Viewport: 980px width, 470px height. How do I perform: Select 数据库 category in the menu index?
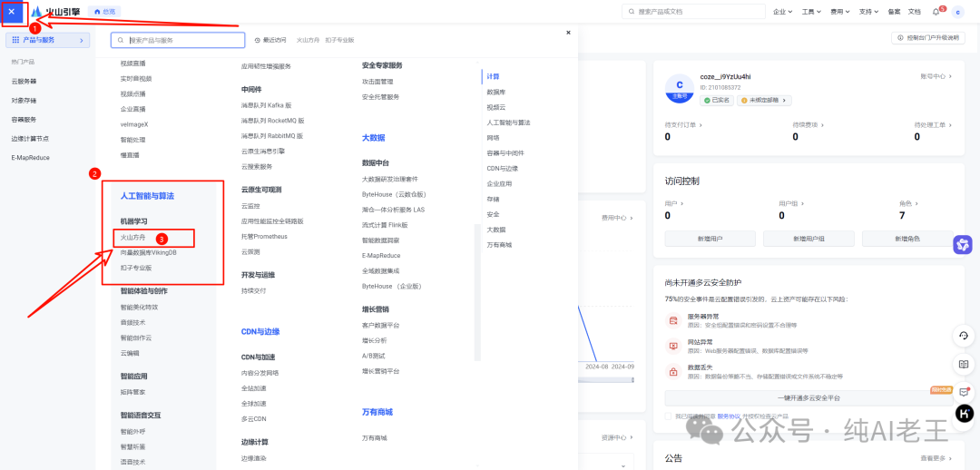click(495, 92)
